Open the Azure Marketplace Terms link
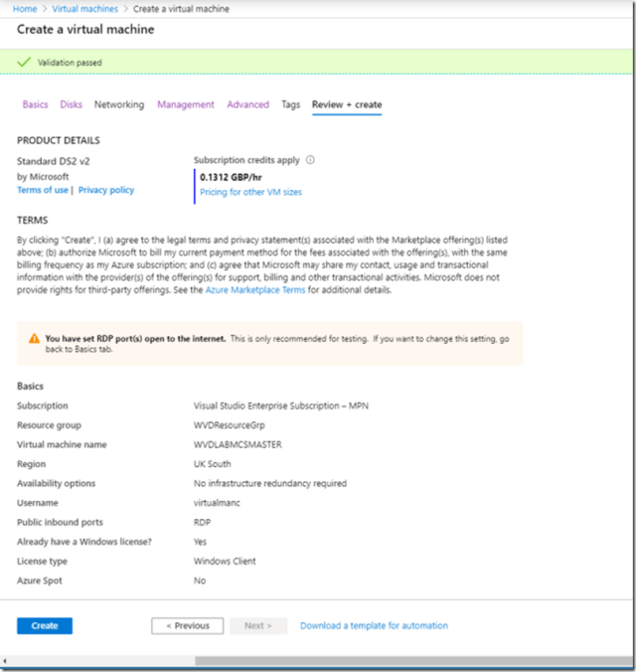The height and width of the screenshot is (672, 636). click(x=255, y=290)
